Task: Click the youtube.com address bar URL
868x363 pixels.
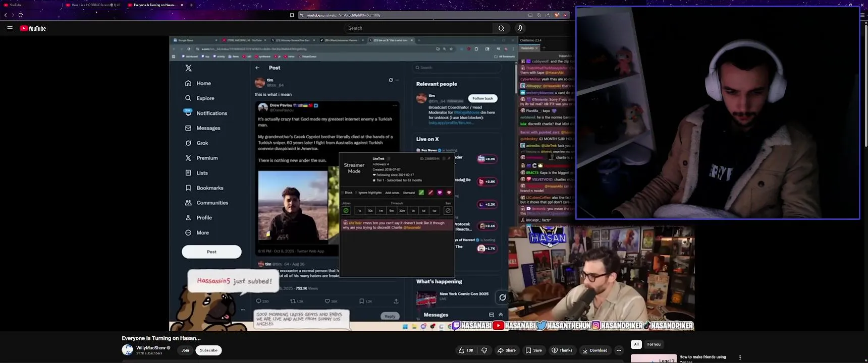Action: 344,15
